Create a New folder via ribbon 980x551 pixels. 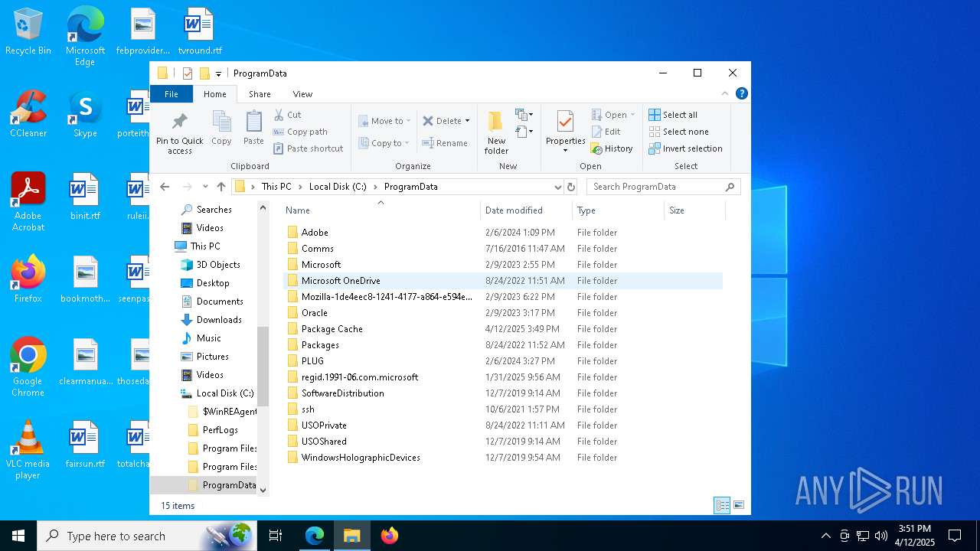[496, 132]
